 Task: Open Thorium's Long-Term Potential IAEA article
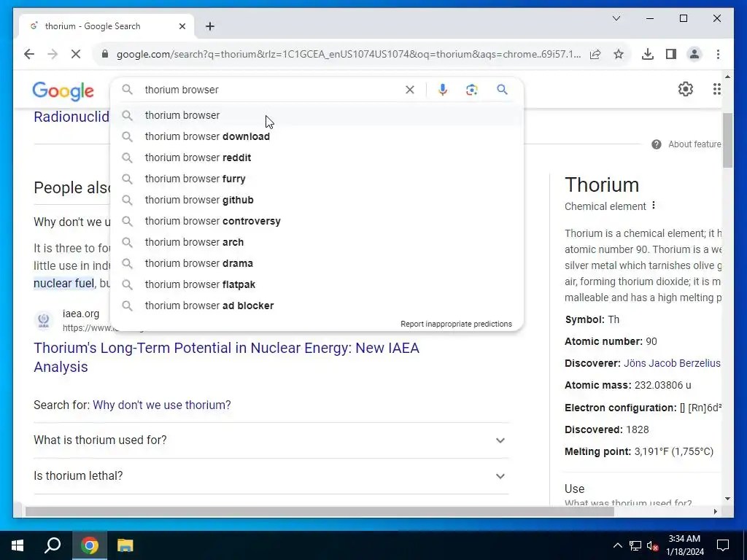tap(226, 357)
